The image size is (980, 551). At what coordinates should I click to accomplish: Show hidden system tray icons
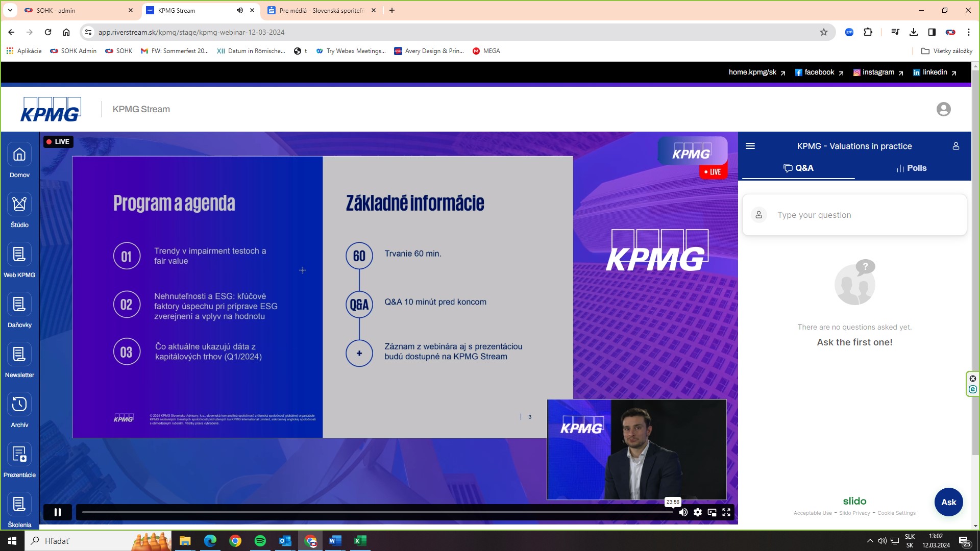click(870, 541)
